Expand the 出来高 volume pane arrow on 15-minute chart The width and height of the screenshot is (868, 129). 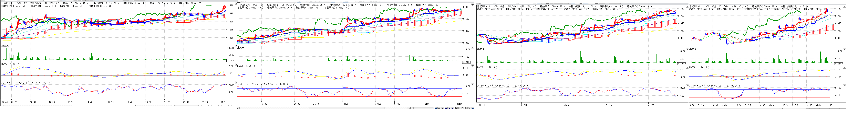coord(472,48)
